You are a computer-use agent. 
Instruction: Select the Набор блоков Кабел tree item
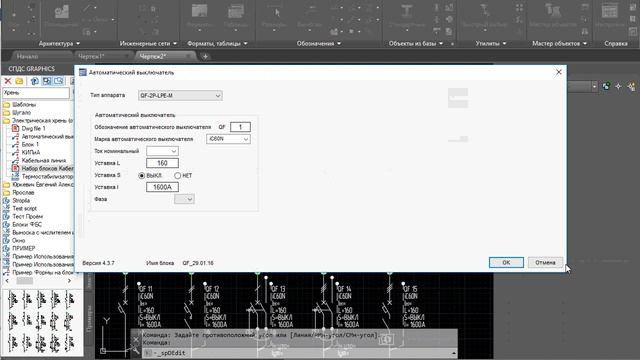click(47, 168)
